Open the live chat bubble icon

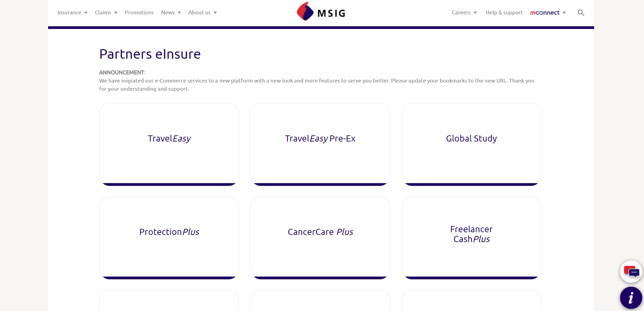pyautogui.click(x=631, y=272)
